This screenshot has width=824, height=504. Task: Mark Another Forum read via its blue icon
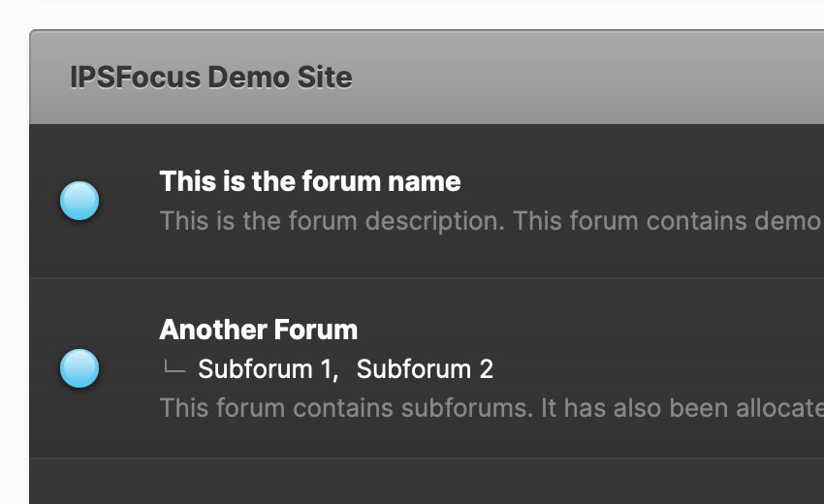[79, 368]
